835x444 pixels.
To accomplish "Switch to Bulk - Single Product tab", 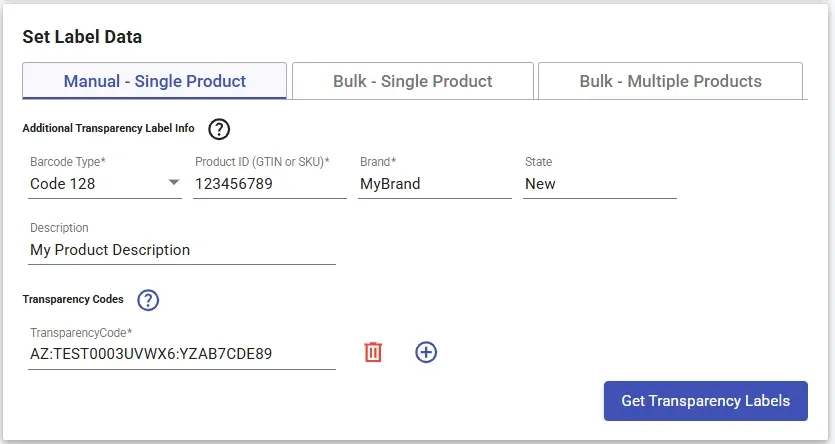I will [413, 81].
